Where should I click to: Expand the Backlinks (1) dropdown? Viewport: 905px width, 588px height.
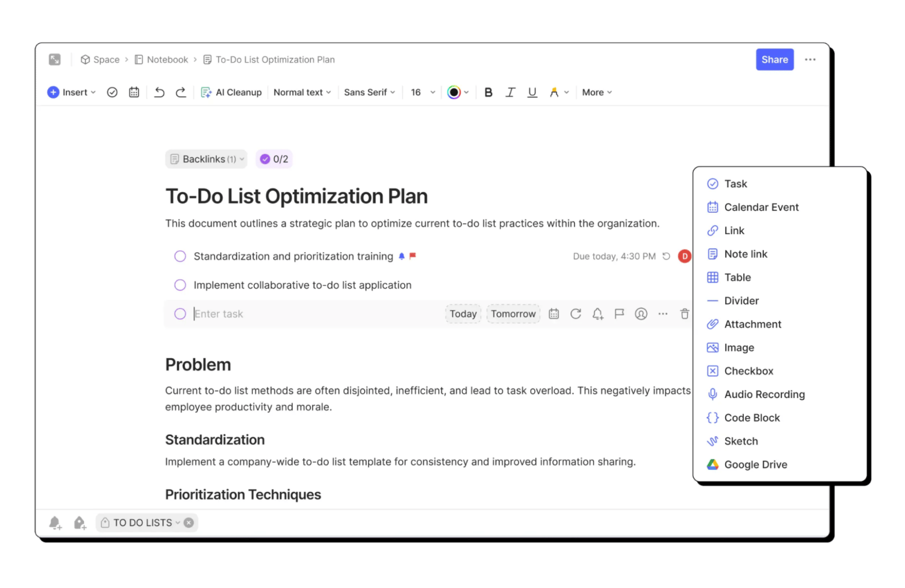207,159
